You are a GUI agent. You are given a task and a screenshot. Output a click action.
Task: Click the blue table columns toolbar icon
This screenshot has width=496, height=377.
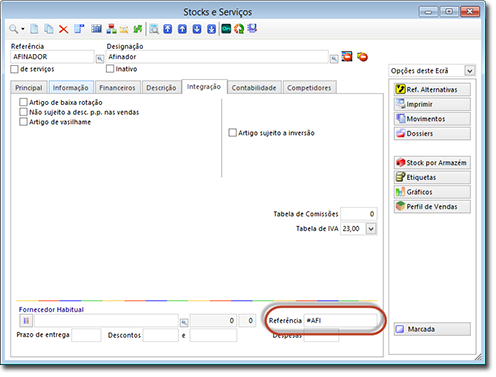coord(96,29)
